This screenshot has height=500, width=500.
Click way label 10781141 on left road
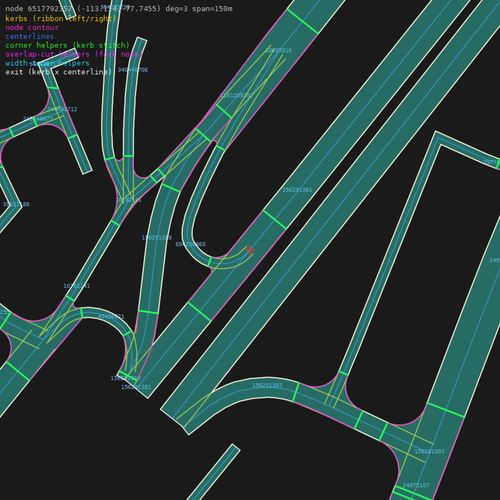pos(77,286)
